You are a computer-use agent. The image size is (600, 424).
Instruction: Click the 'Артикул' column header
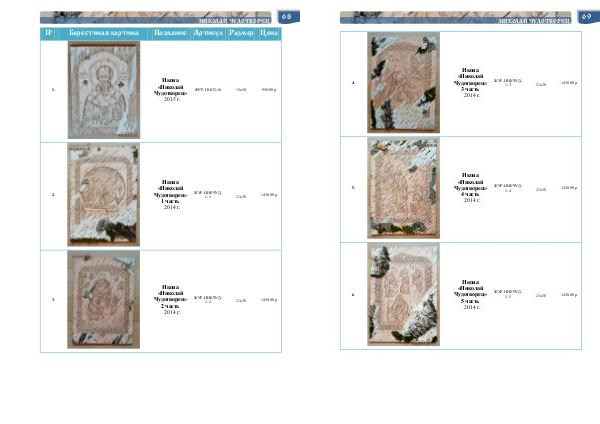tap(208, 34)
